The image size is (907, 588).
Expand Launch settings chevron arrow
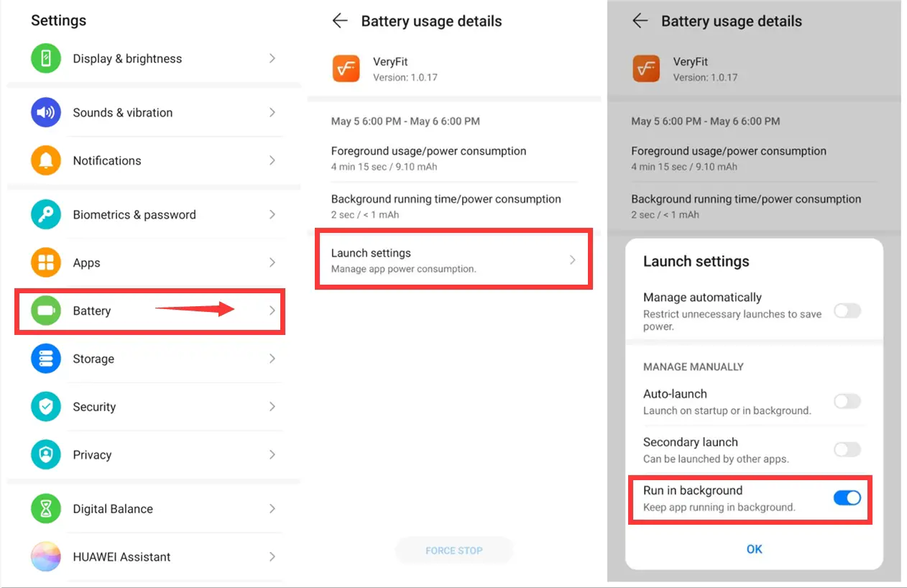coord(573,260)
